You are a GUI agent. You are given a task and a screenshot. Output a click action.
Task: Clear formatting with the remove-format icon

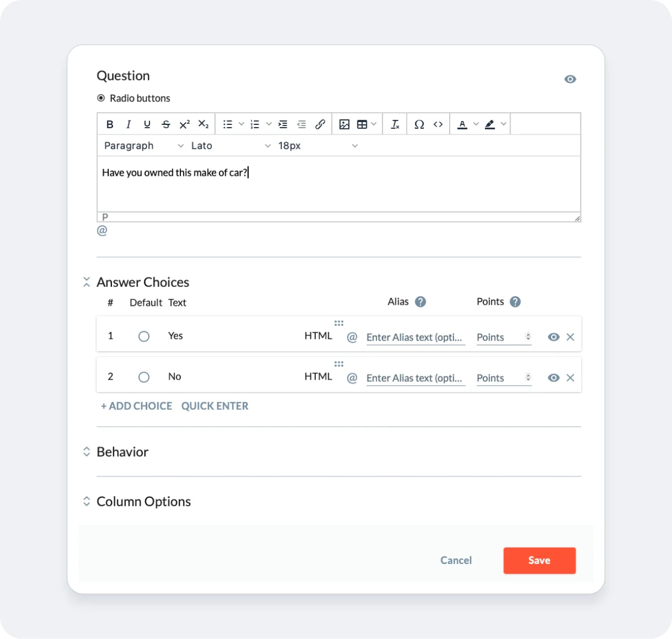point(395,124)
